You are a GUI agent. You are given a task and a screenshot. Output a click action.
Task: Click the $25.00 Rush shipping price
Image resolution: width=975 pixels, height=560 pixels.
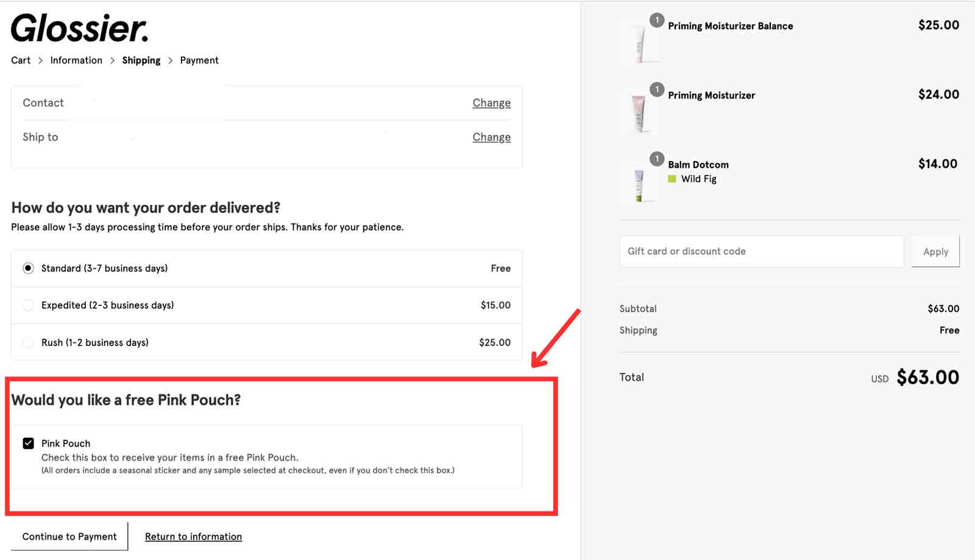pyautogui.click(x=495, y=342)
